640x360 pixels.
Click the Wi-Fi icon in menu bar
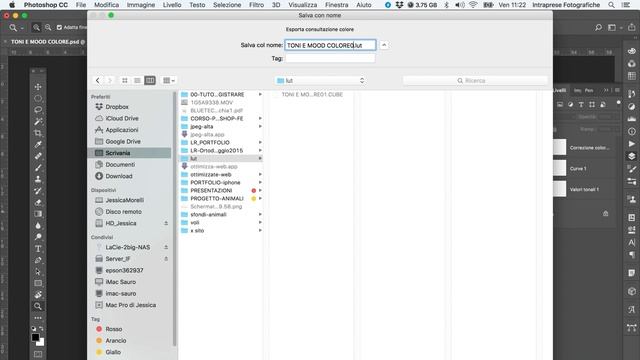coord(473,5)
